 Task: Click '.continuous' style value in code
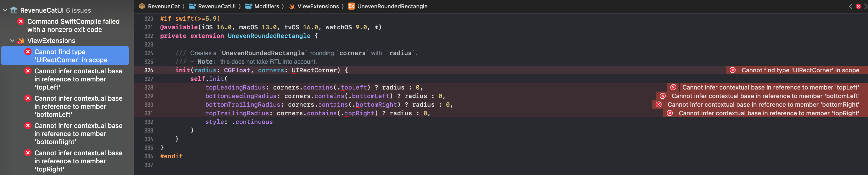click(x=252, y=122)
